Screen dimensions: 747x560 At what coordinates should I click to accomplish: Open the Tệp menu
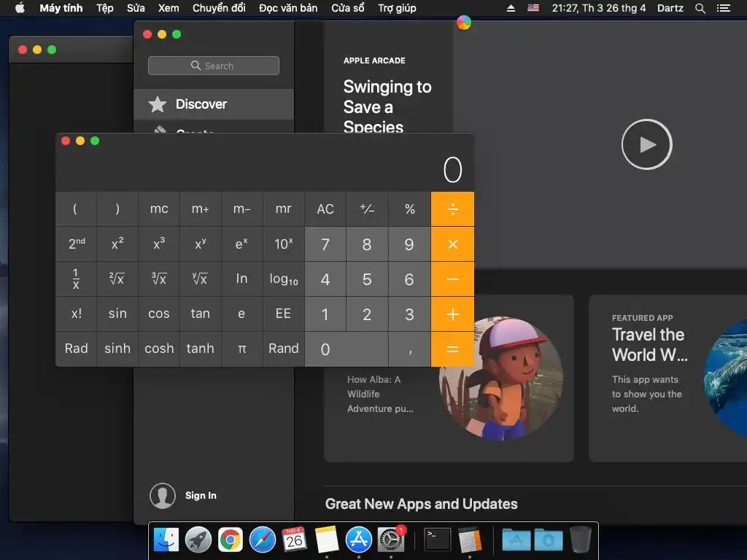tap(105, 8)
